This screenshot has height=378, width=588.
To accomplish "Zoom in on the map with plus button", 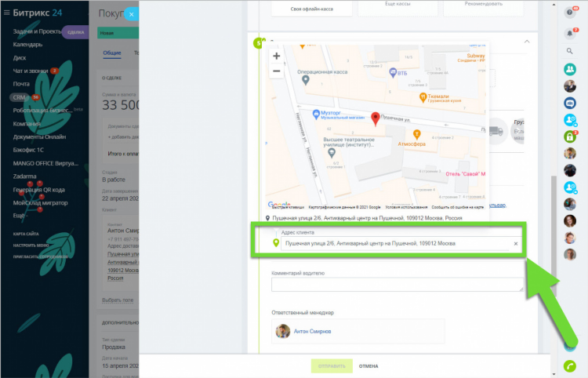I will pos(277,56).
